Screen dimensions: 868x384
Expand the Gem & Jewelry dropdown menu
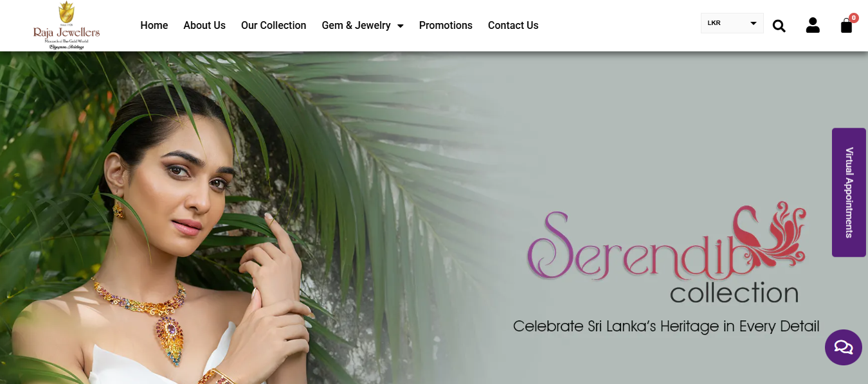pyautogui.click(x=363, y=26)
